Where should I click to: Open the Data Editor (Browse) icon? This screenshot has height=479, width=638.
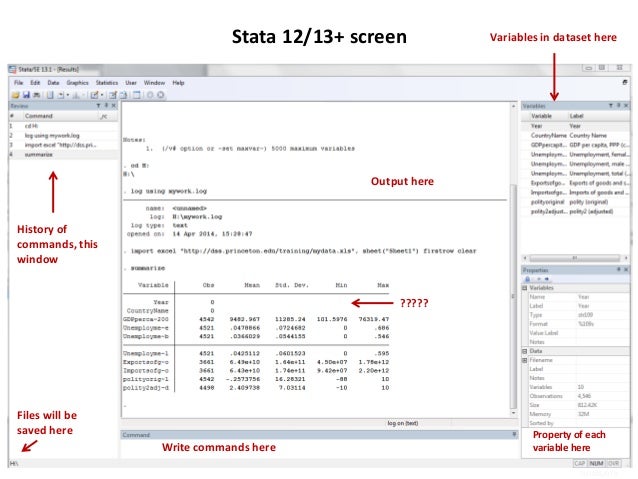pos(123,95)
